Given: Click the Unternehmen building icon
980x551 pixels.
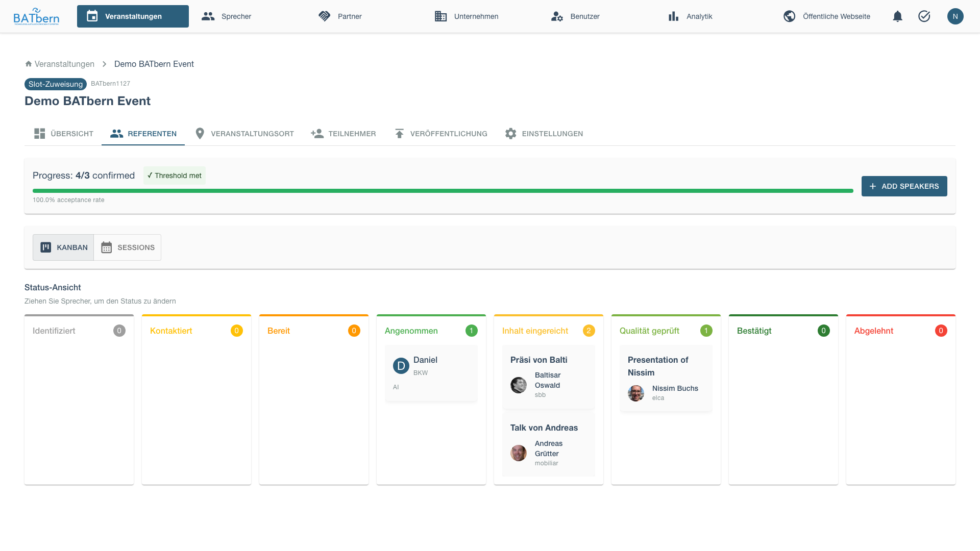Looking at the screenshot, I should [441, 16].
